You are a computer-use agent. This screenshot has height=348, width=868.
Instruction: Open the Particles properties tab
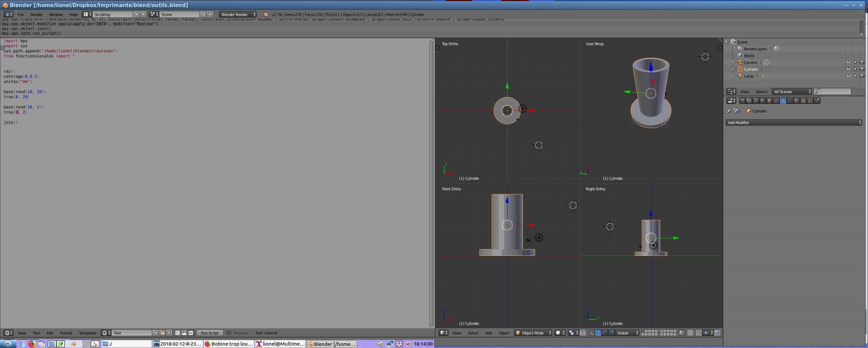810,101
